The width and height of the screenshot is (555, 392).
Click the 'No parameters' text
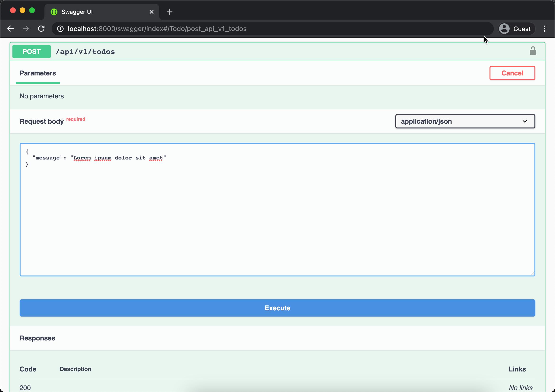[42, 96]
